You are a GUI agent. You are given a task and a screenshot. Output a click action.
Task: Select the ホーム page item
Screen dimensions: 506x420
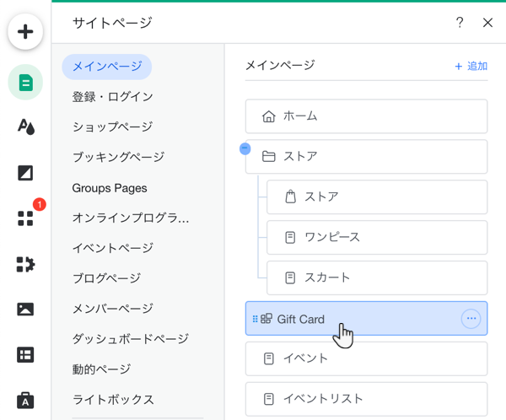(366, 116)
